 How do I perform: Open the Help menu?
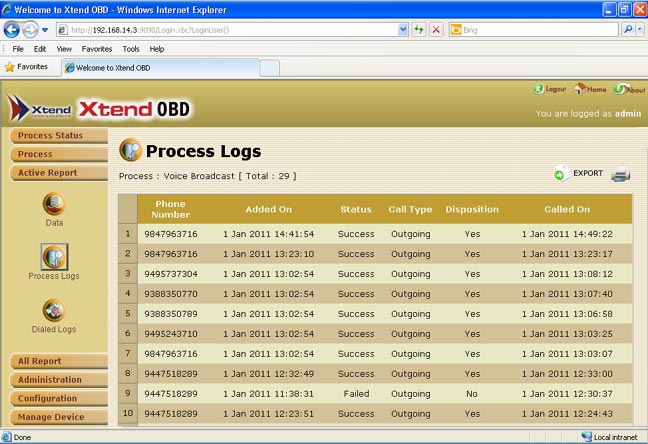tap(157, 49)
